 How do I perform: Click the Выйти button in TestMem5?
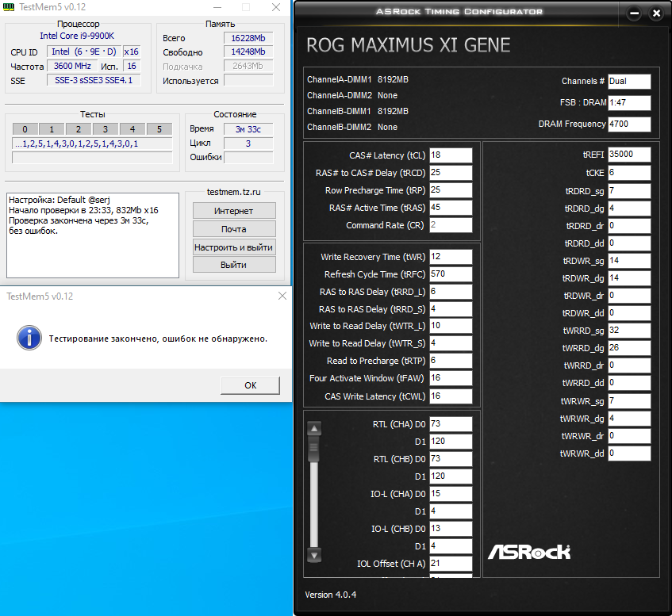click(233, 265)
